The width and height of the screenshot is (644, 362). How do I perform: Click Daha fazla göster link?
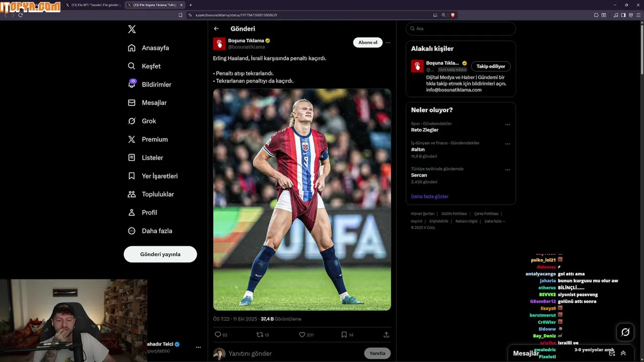point(430,197)
